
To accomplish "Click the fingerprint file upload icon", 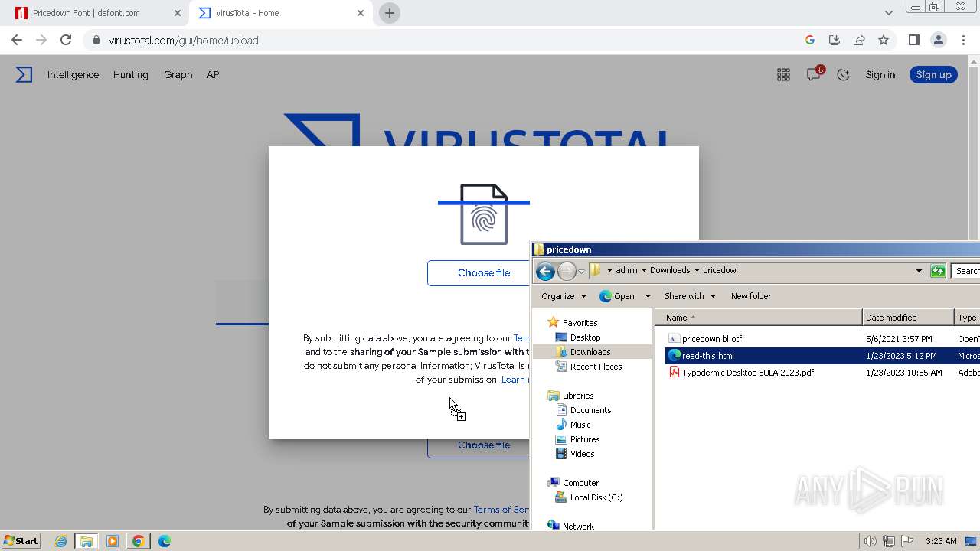I will tap(484, 214).
